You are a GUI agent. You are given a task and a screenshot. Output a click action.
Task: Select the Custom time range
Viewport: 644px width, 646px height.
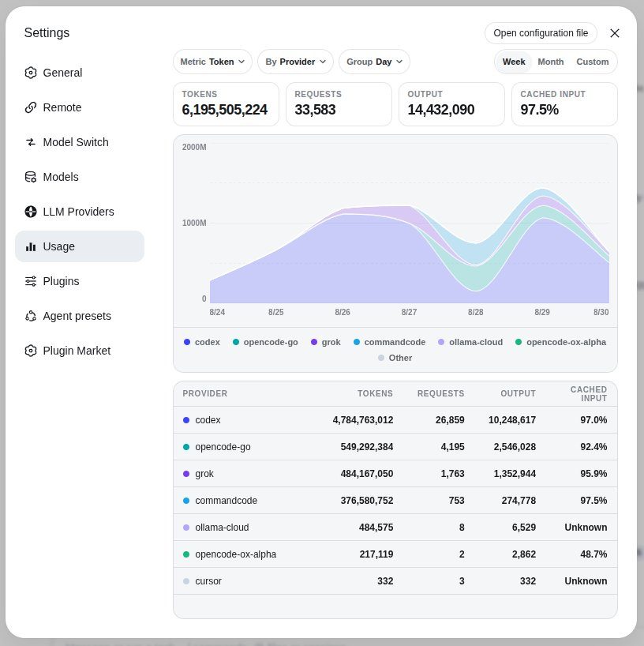pyautogui.click(x=592, y=62)
